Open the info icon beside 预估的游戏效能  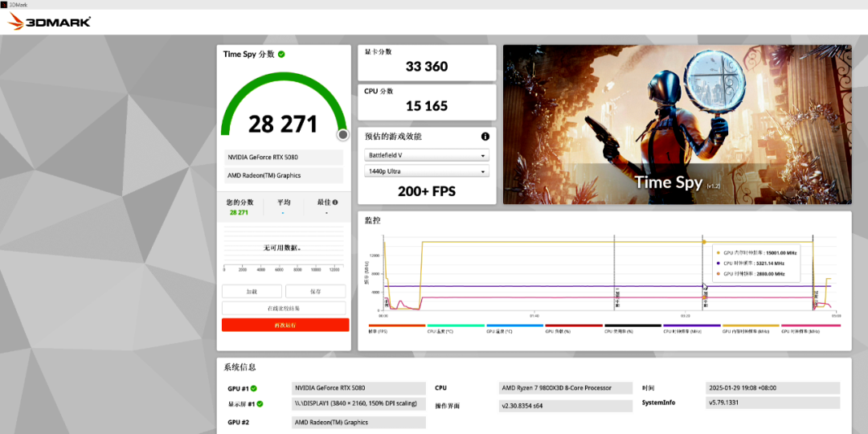point(485,136)
